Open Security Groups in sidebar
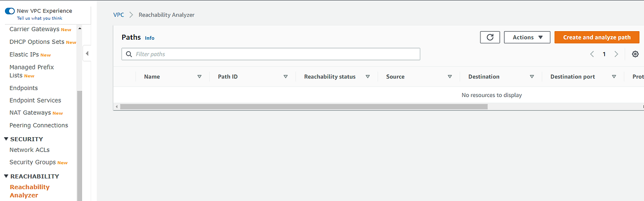The width and height of the screenshot is (644, 201). (33, 162)
